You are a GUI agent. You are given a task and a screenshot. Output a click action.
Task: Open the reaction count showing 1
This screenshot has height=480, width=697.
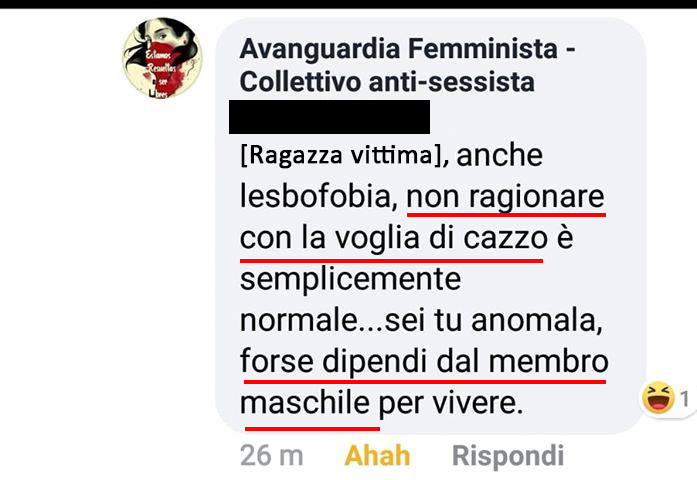point(685,399)
